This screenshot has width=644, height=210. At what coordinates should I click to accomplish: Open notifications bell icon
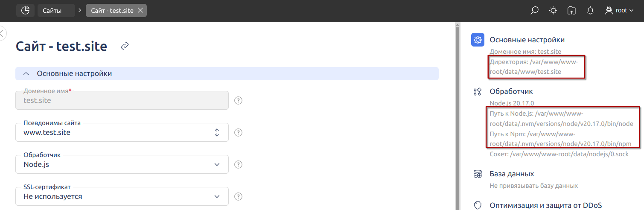click(591, 11)
